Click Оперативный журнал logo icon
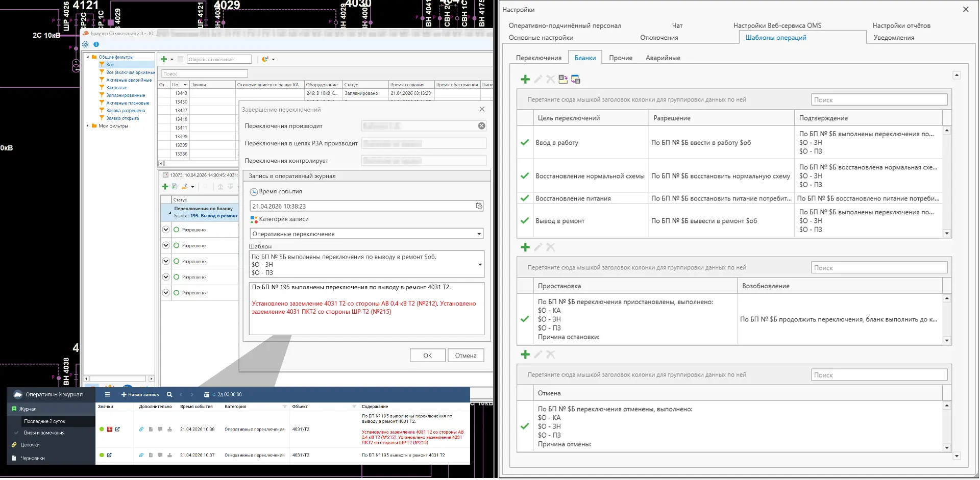The width and height of the screenshot is (980, 480). pos(18,394)
